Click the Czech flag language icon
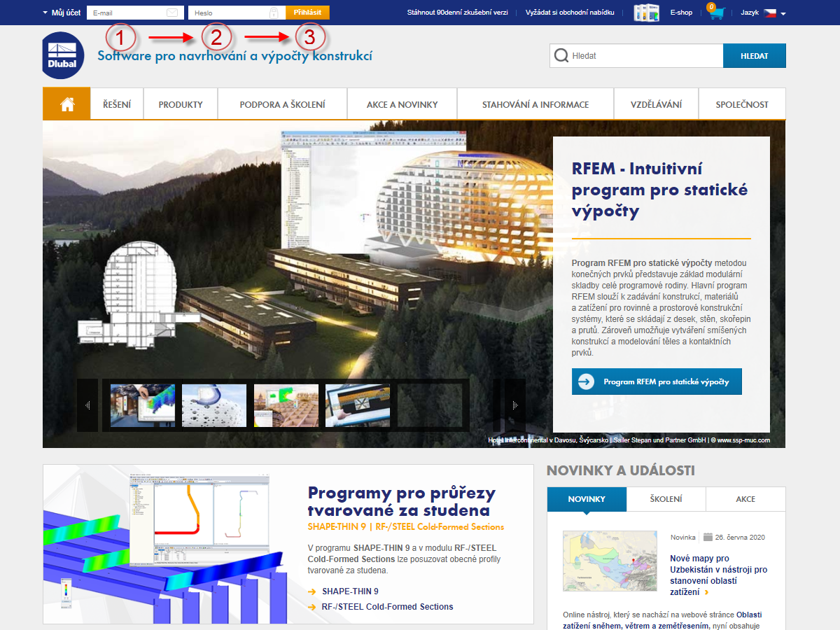The image size is (840, 630). pos(770,13)
